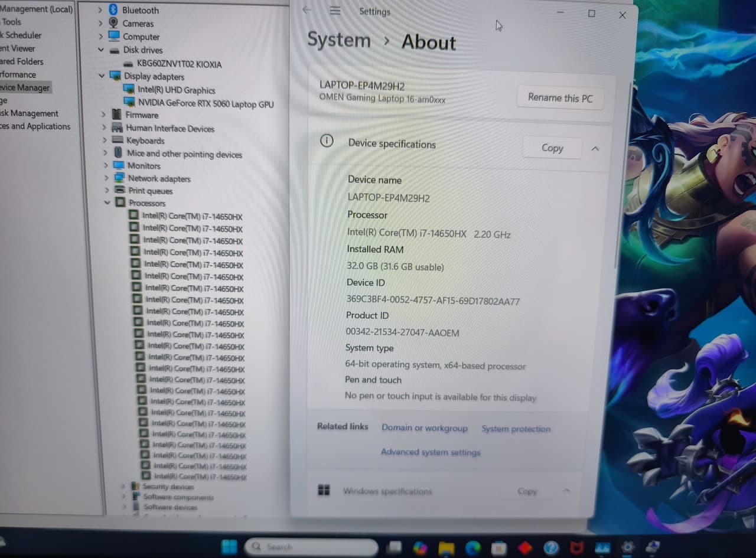Screen dimensions: 756x558
Task: Select the Software devices node label
Action: (171, 507)
